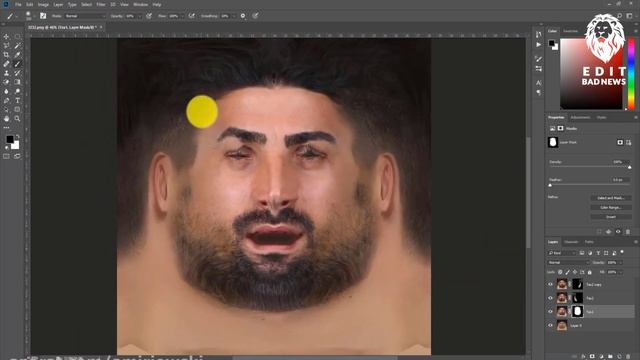Viewport: 640px width, 360px height.
Task: Open layer blend mode Normal dropdown
Action: [569, 262]
